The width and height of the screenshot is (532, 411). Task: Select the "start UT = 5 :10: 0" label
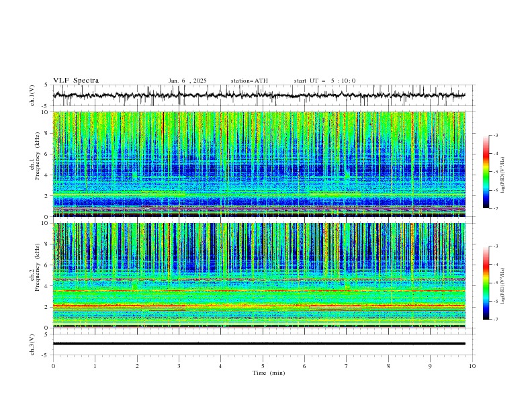click(x=324, y=81)
